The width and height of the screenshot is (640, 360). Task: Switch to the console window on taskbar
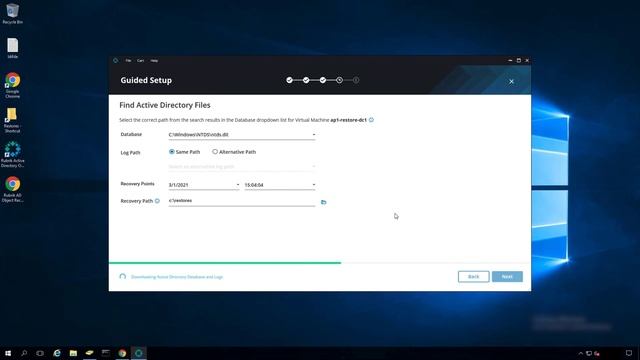tap(106, 353)
